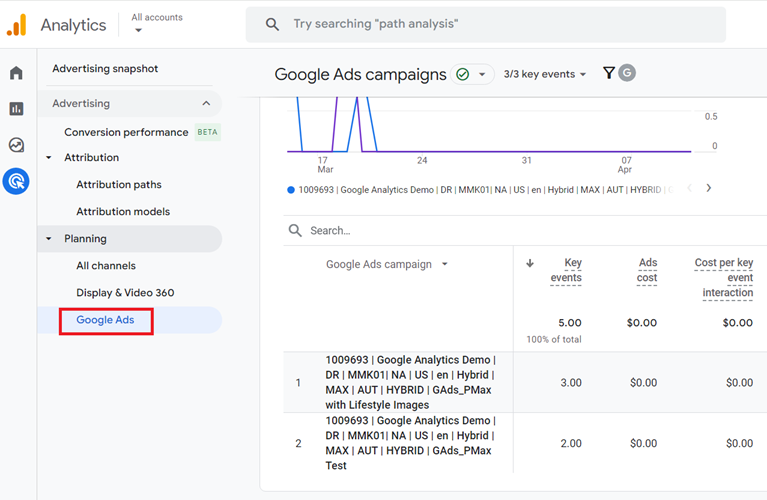Click row number 1 in table
The width and height of the screenshot is (767, 500).
(298, 383)
